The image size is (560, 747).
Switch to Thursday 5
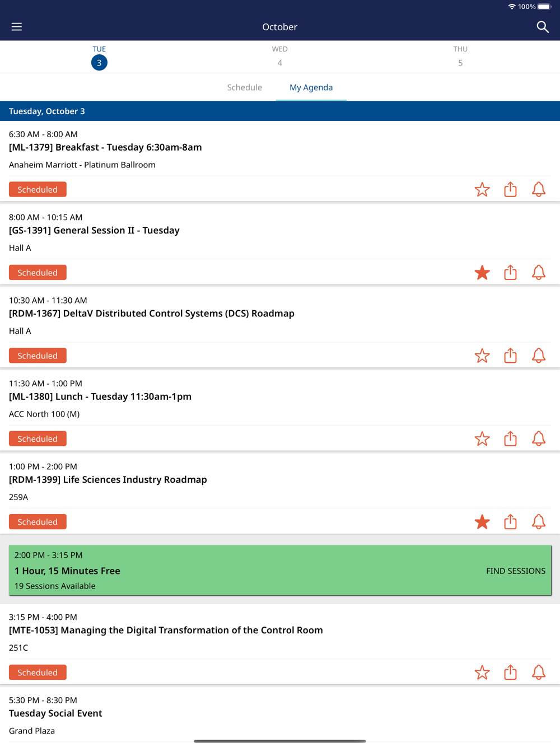[460, 57]
